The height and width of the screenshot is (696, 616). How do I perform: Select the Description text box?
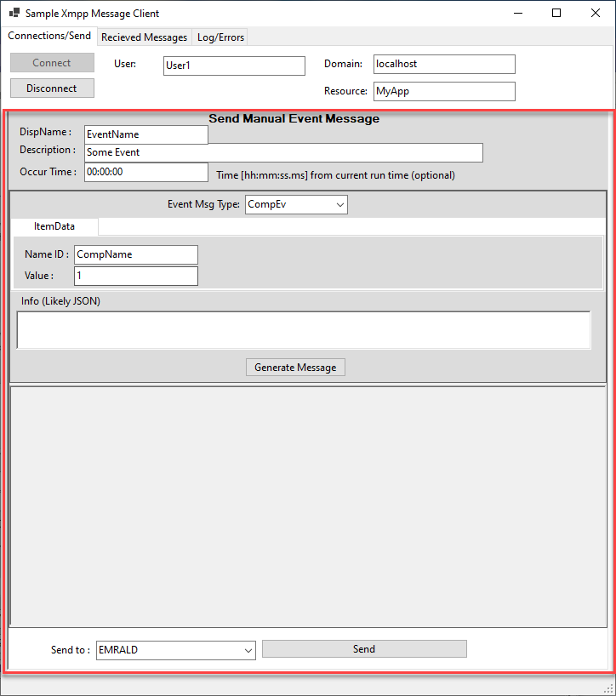pyautogui.click(x=282, y=152)
